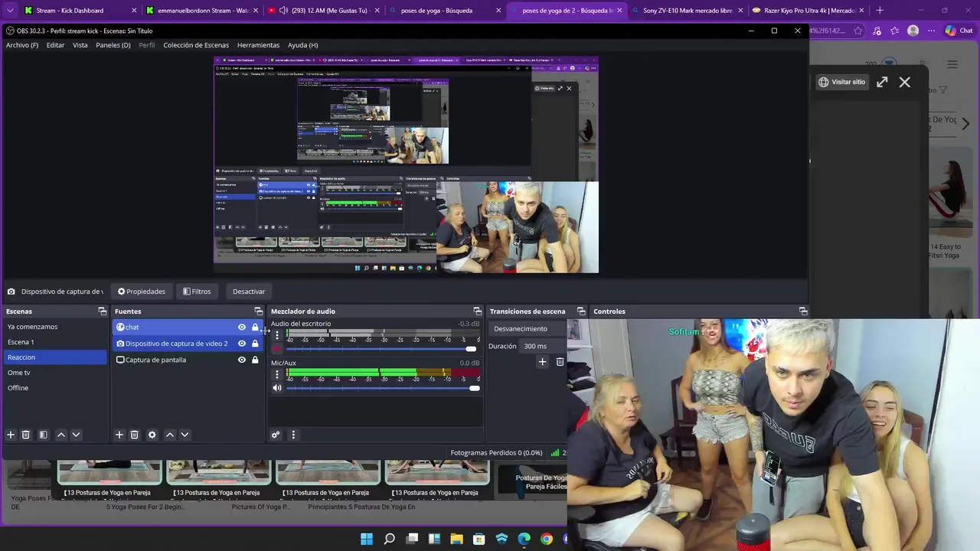Move source up in Fuentes toolbar
The width and height of the screenshot is (980, 551).
point(170,435)
